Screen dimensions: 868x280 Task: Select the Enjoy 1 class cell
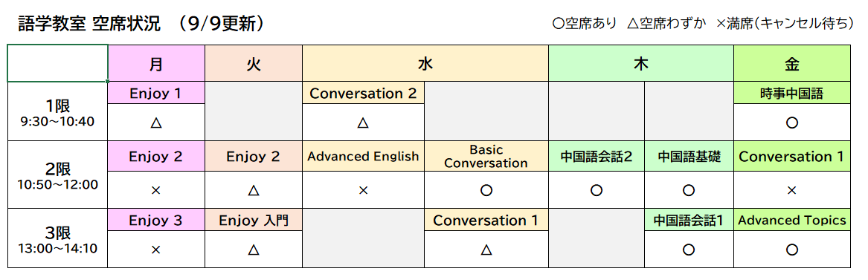[156, 94]
